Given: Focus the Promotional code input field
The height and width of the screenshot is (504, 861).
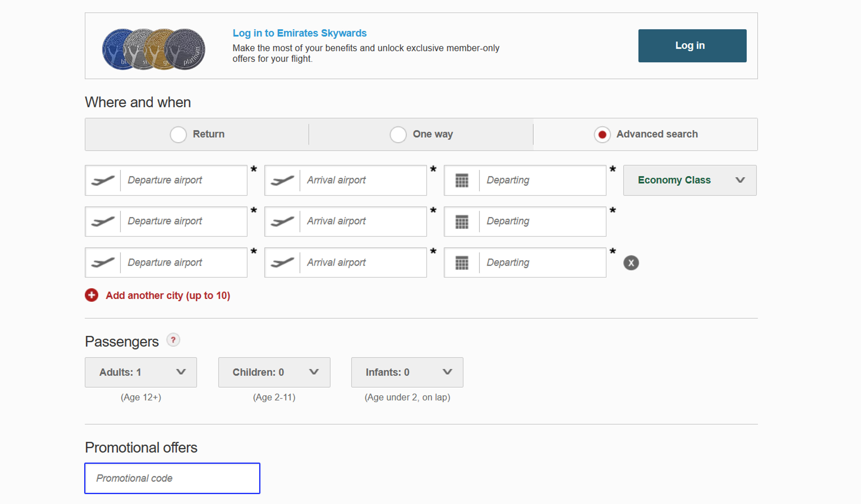Looking at the screenshot, I should click(172, 478).
